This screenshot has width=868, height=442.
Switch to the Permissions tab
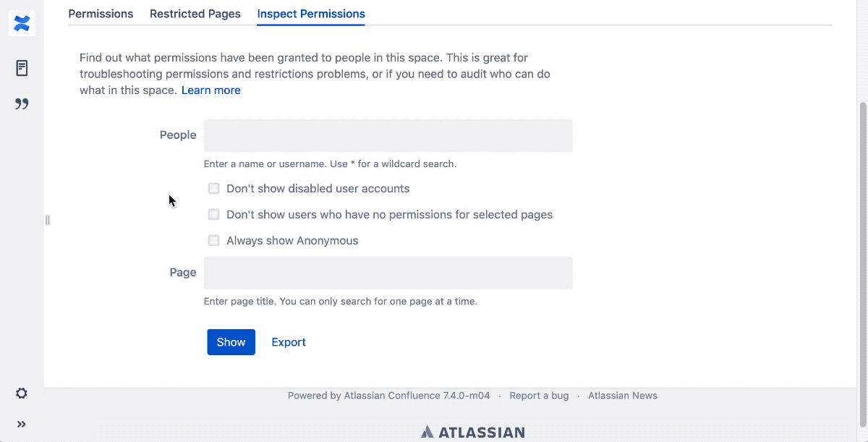101,14
